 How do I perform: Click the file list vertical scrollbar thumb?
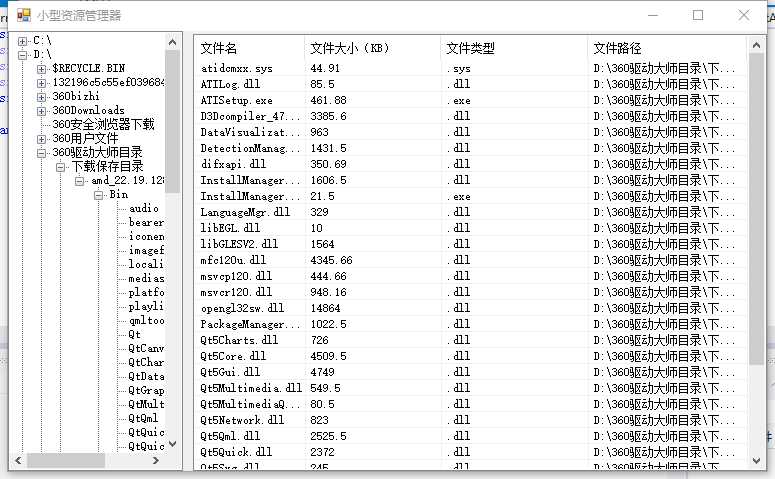pyautogui.click(x=756, y=209)
